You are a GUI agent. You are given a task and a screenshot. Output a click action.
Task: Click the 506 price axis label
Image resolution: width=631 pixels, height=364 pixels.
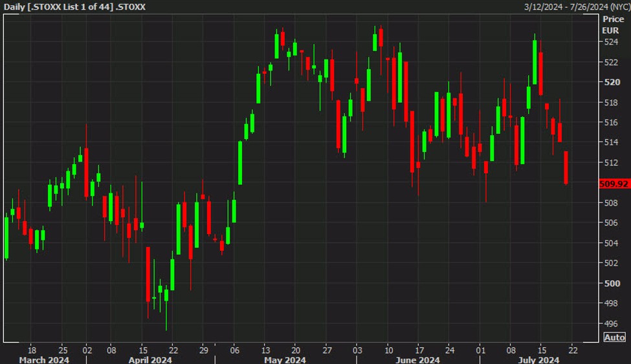611,222
